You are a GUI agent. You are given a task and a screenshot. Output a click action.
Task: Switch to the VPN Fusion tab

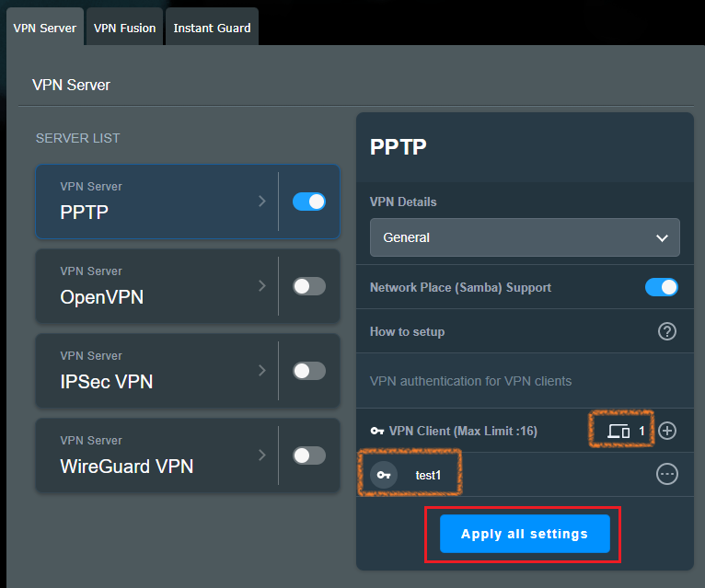pos(124,28)
